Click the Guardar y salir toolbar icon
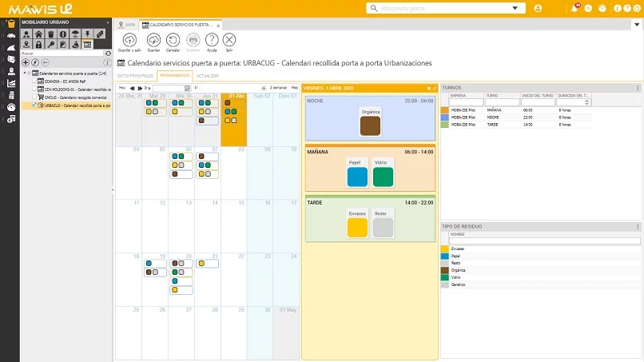The image size is (644, 362). pos(129,40)
